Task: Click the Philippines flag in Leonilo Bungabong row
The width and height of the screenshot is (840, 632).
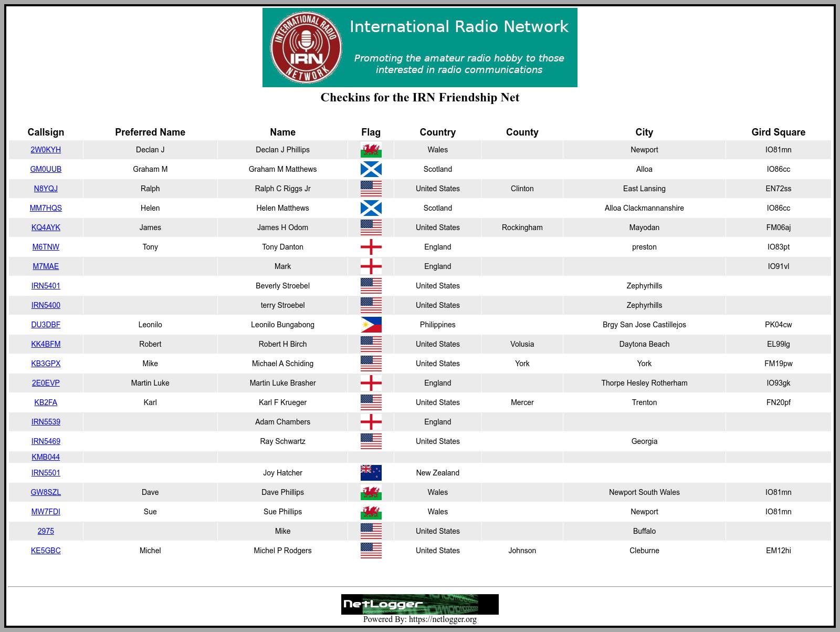Action: click(x=371, y=325)
